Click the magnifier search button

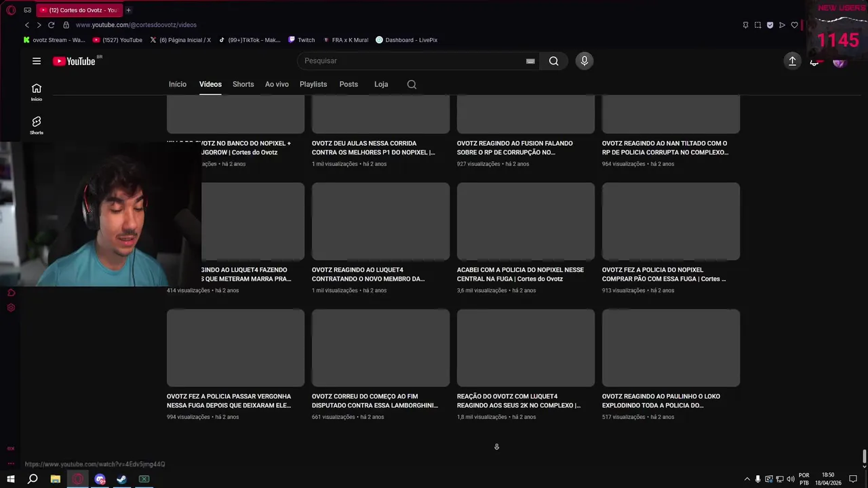pos(554,61)
